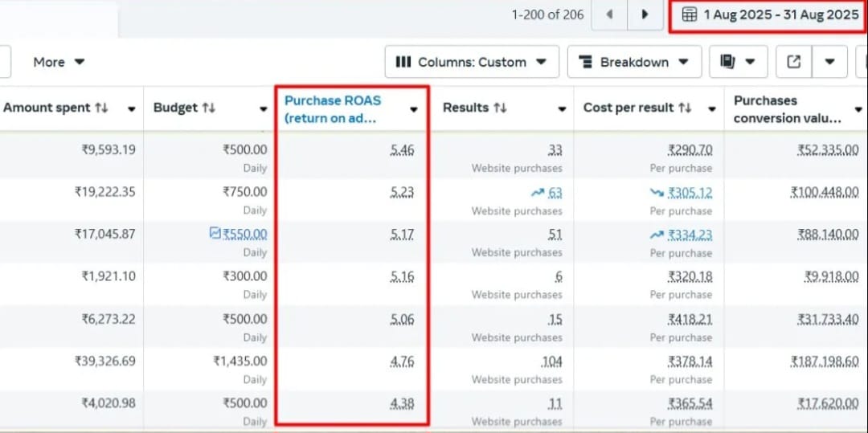
Task: Open the More dropdown
Action: click(x=59, y=62)
